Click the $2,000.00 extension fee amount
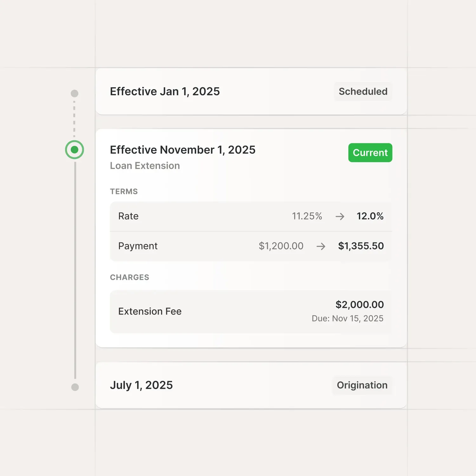 pos(360,305)
